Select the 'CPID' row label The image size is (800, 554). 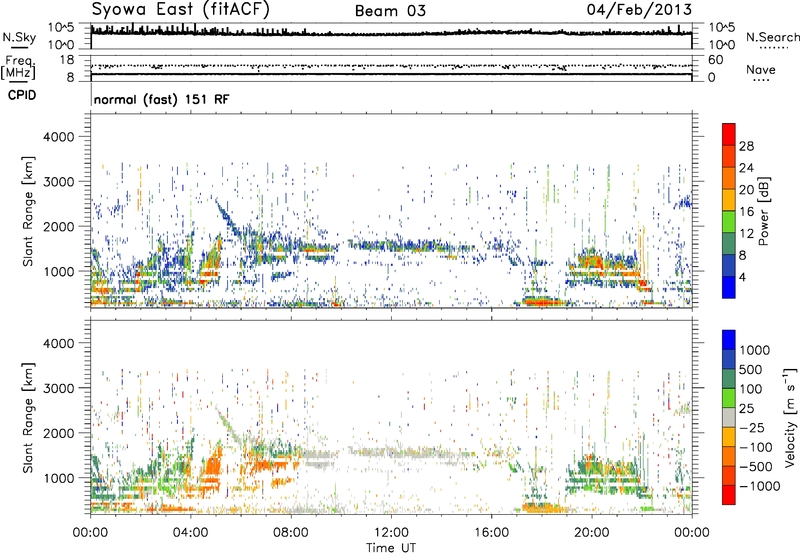22,95
